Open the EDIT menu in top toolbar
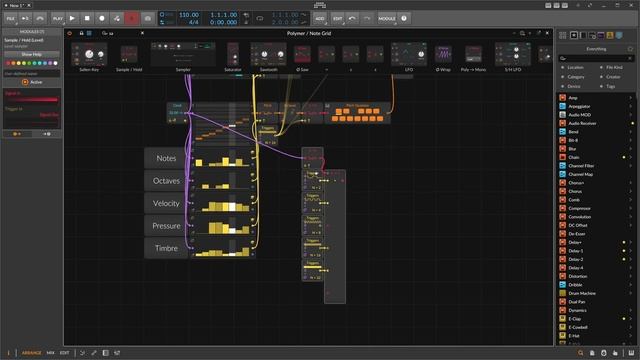The height and width of the screenshot is (360, 640). click(337, 18)
